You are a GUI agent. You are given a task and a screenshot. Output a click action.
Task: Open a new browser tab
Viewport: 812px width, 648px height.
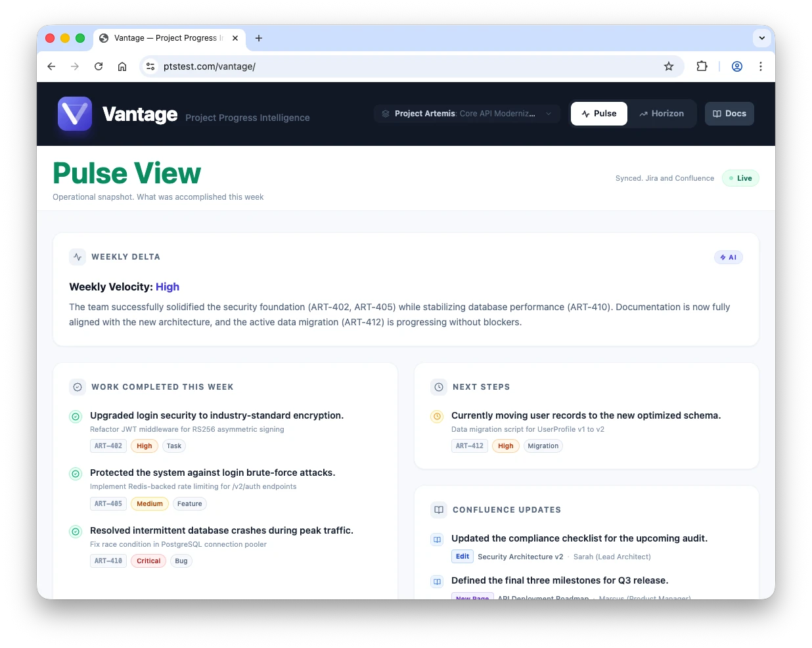[259, 38]
